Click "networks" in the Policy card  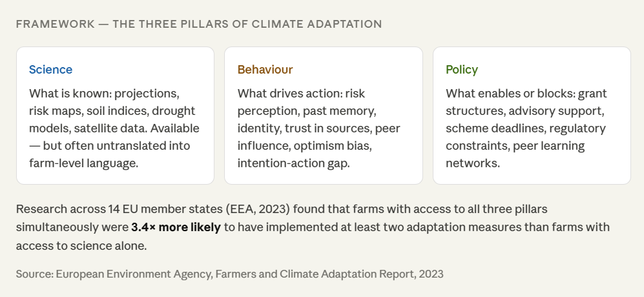coord(472,163)
